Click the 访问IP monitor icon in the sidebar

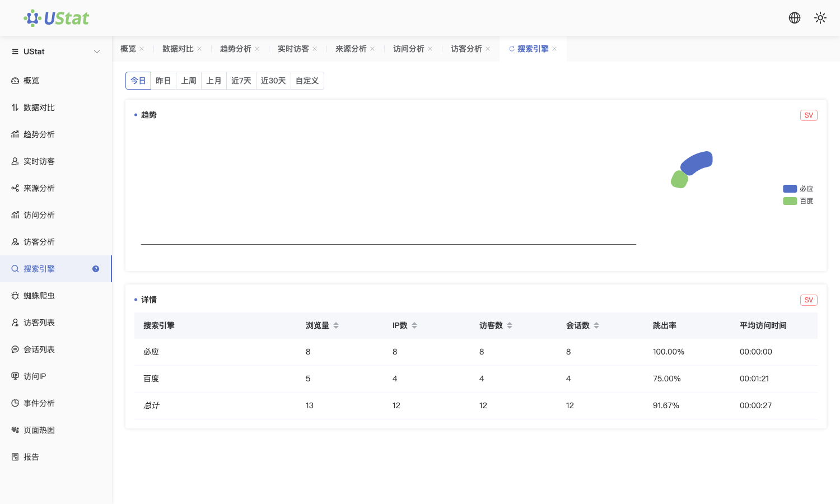[x=15, y=376]
